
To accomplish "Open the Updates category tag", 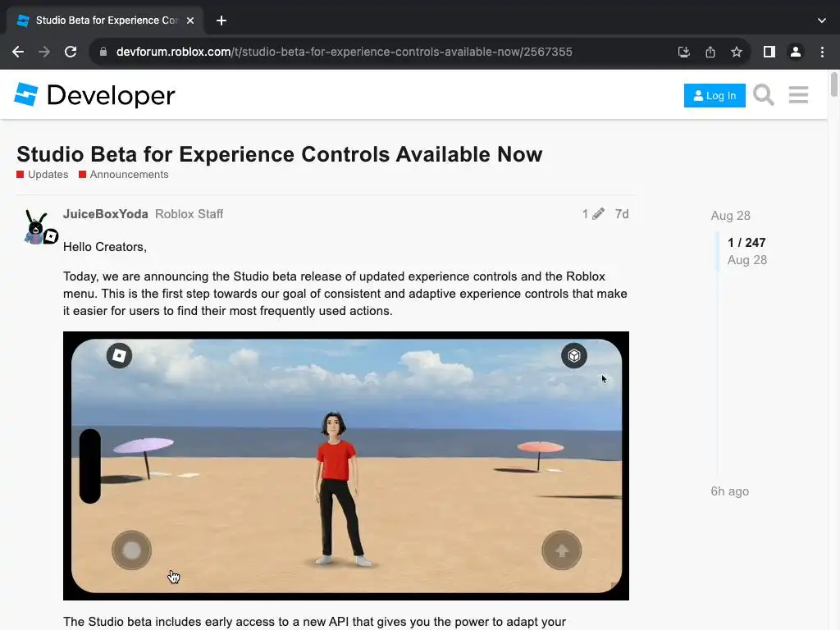I will [43, 175].
